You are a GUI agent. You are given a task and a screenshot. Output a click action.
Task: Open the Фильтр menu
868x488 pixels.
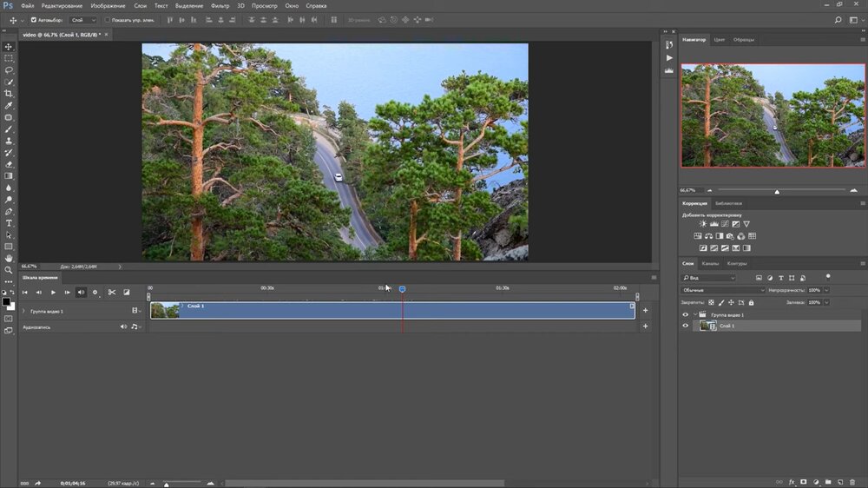click(220, 6)
